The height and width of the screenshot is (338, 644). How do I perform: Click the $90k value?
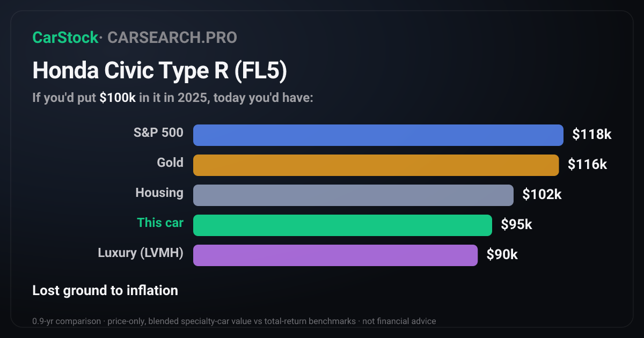pyautogui.click(x=502, y=254)
